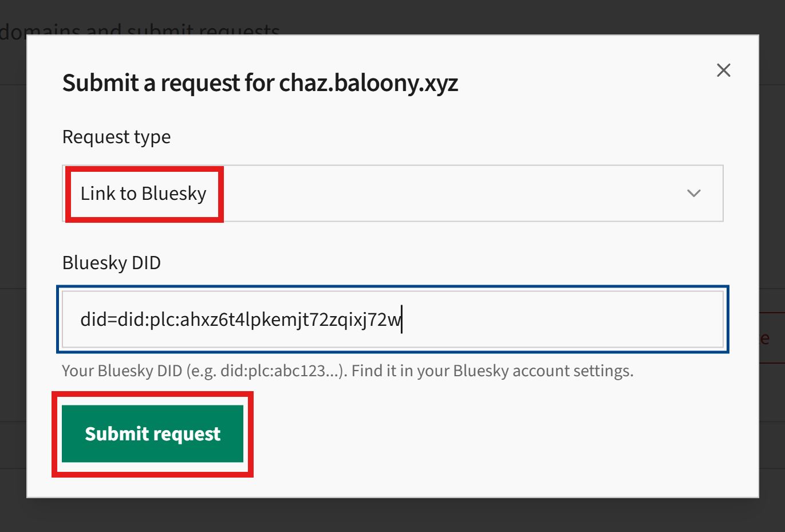
Task: Click the Bluesky DID field label
Action: click(111, 262)
